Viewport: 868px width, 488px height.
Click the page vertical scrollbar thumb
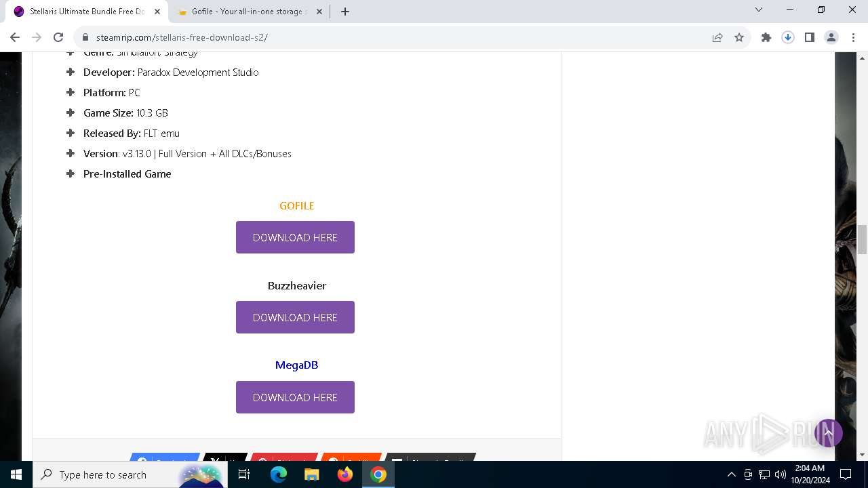862,239
